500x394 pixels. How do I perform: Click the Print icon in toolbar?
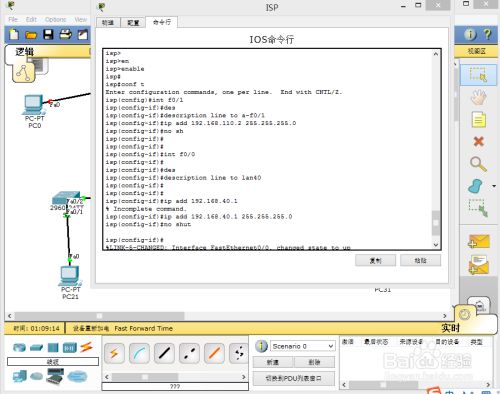(x=65, y=34)
